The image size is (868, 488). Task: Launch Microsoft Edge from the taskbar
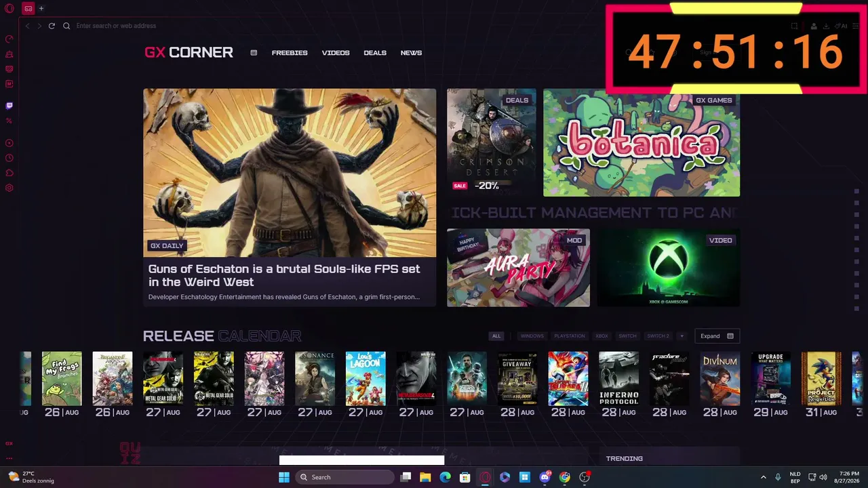(x=445, y=477)
